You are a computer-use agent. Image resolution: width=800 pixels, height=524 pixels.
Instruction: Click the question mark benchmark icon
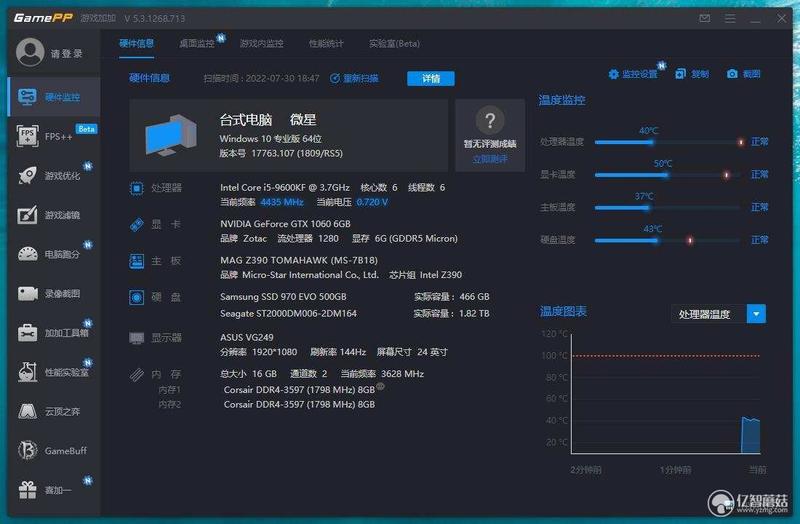pos(490,120)
